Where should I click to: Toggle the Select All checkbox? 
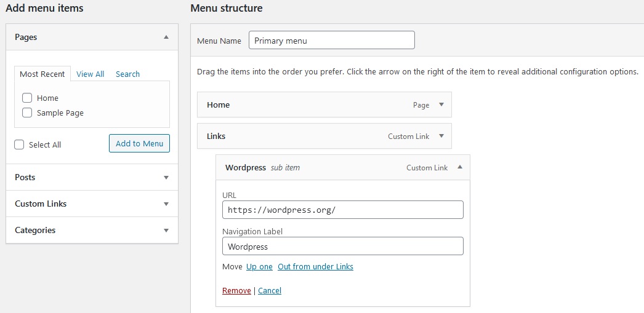click(x=19, y=145)
